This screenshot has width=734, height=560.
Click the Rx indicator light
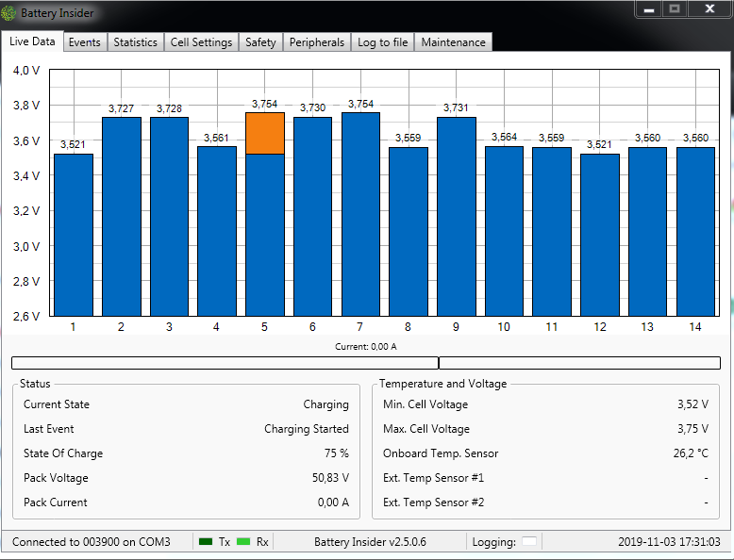[243, 542]
